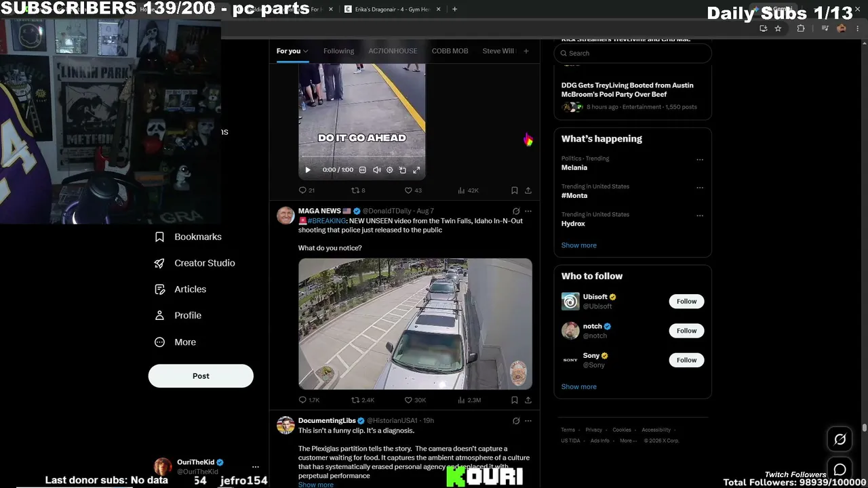
Task: View analytics of post with 2.3M views
Action: pos(469,400)
